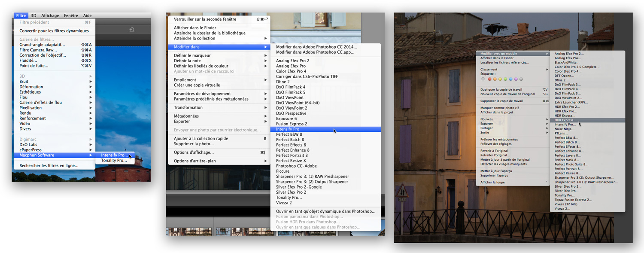Open Options d'affichage
The height and width of the screenshot is (253, 644).
[219, 152]
